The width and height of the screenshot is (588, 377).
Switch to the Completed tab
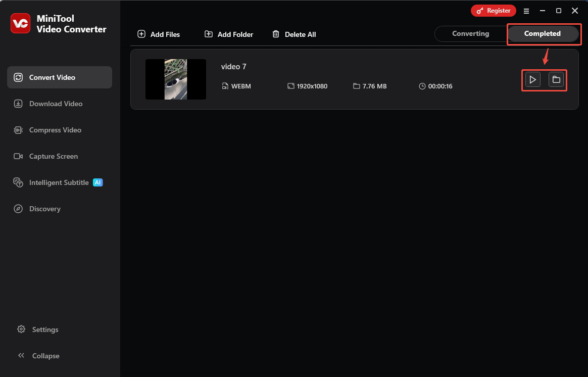click(544, 33)
